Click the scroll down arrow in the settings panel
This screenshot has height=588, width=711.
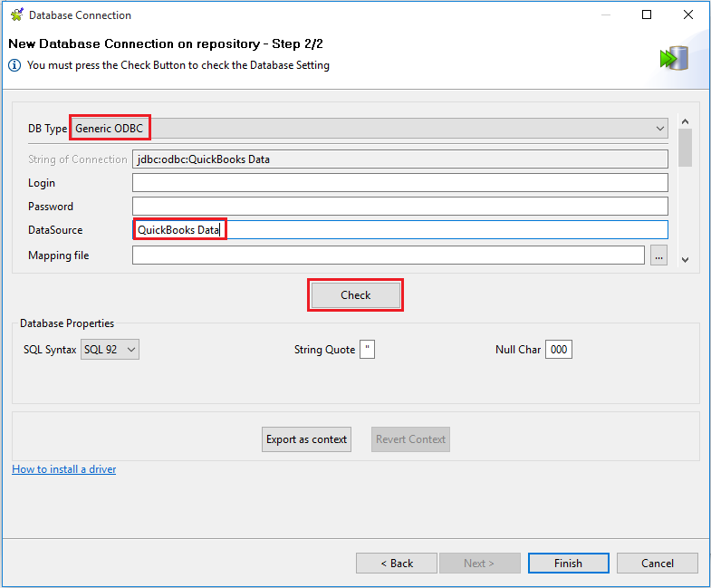[x=685, y=259]
